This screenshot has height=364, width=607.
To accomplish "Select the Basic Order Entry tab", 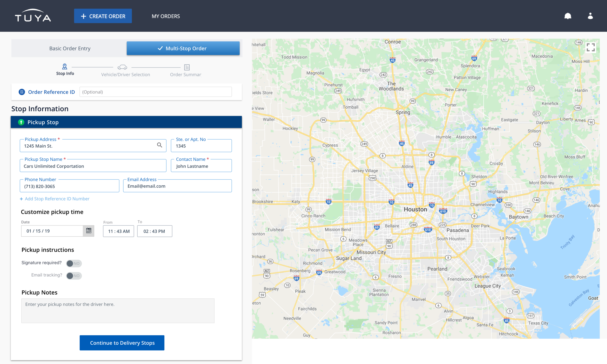I will point(70,48).
